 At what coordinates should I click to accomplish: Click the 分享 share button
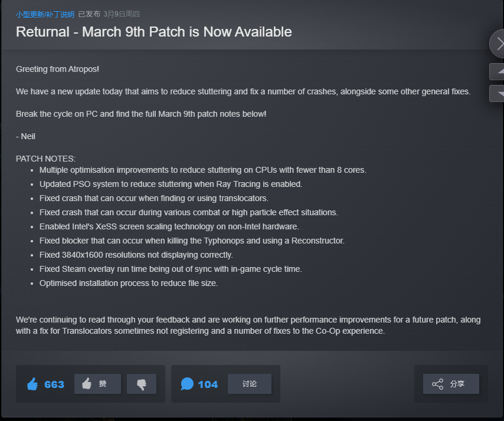[x=451, y=384]
